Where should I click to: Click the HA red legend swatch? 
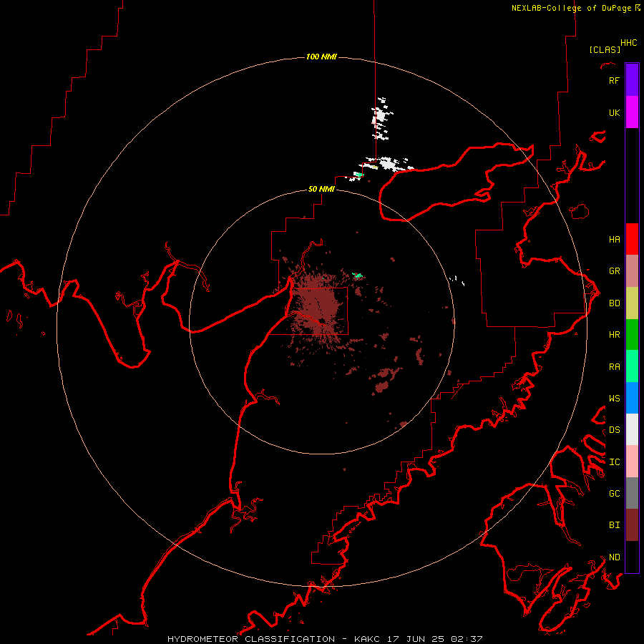632,239
